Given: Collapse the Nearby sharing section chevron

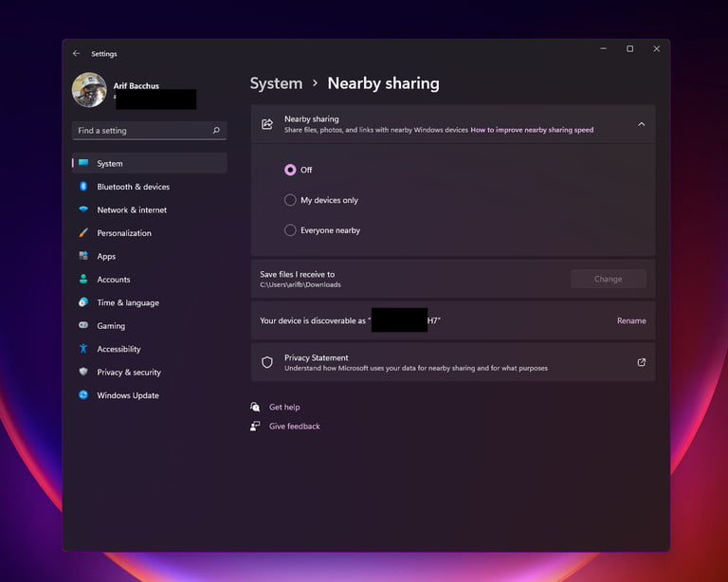Looking at the screenshot, I should click(x=642, y=124).
